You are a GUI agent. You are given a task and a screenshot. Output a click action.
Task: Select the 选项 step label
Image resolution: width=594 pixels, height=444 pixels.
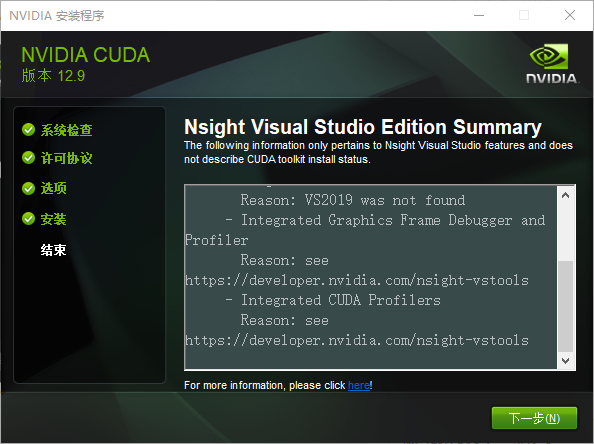(x=53, y=188)
